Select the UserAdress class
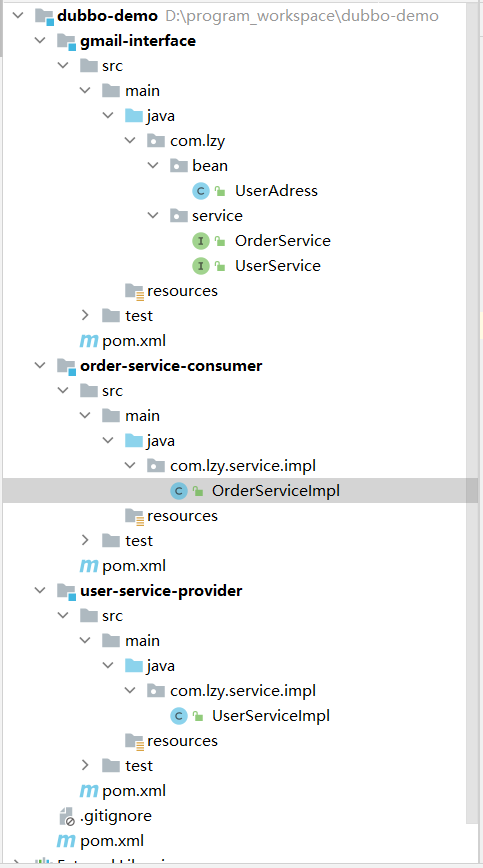The height and width of the screenshot is (868, 483). point(276,191)
